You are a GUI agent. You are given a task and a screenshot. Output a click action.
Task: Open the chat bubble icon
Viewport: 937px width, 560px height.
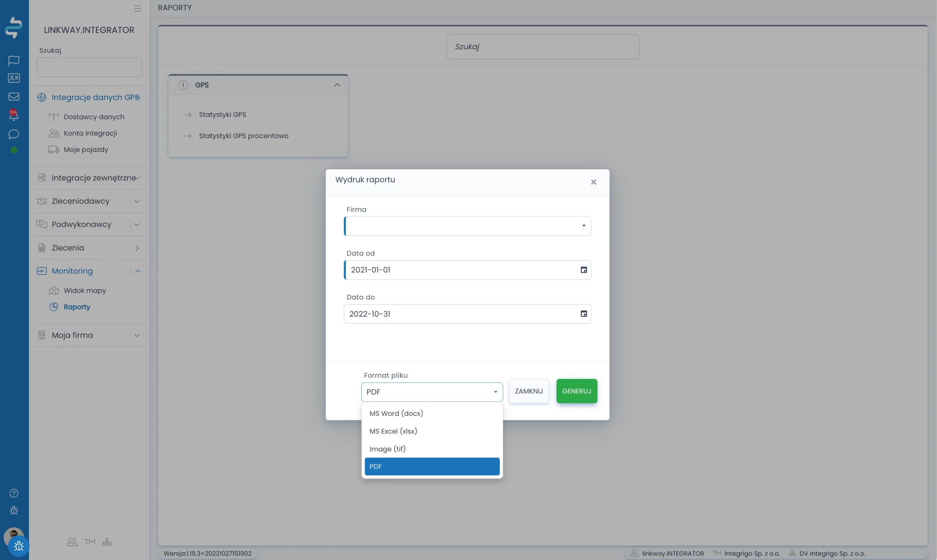[x=14, y=134]
